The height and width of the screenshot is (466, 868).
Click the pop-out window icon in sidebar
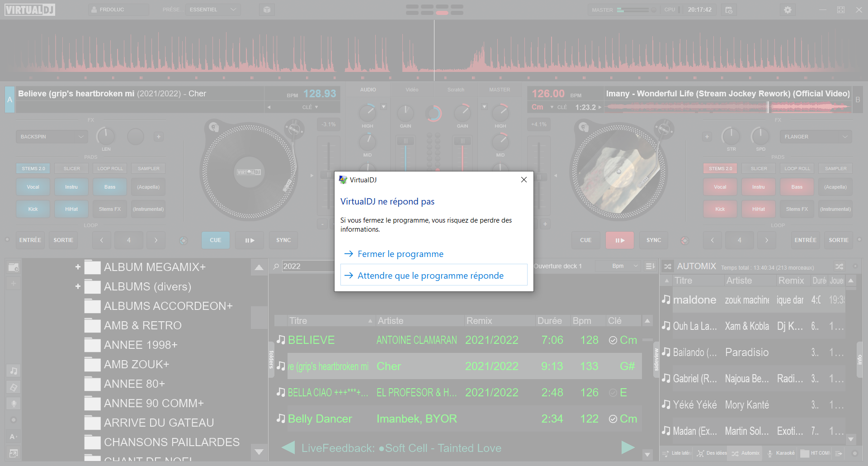14,453
